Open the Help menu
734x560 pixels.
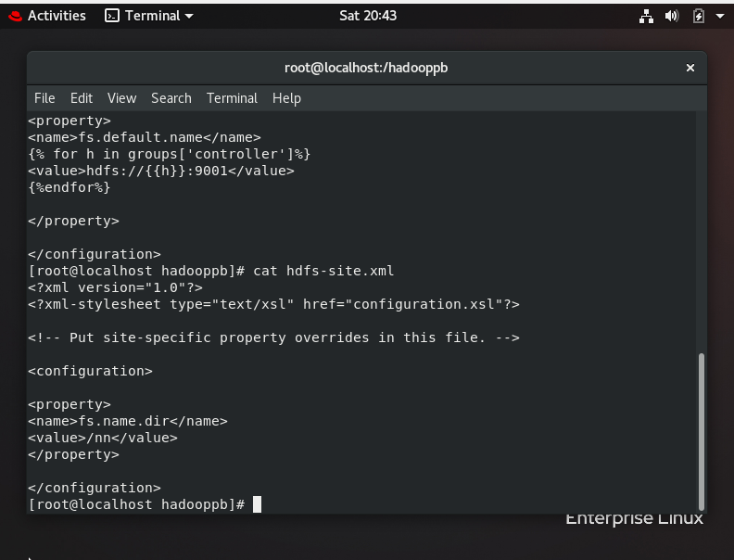(x=286, y=98)
